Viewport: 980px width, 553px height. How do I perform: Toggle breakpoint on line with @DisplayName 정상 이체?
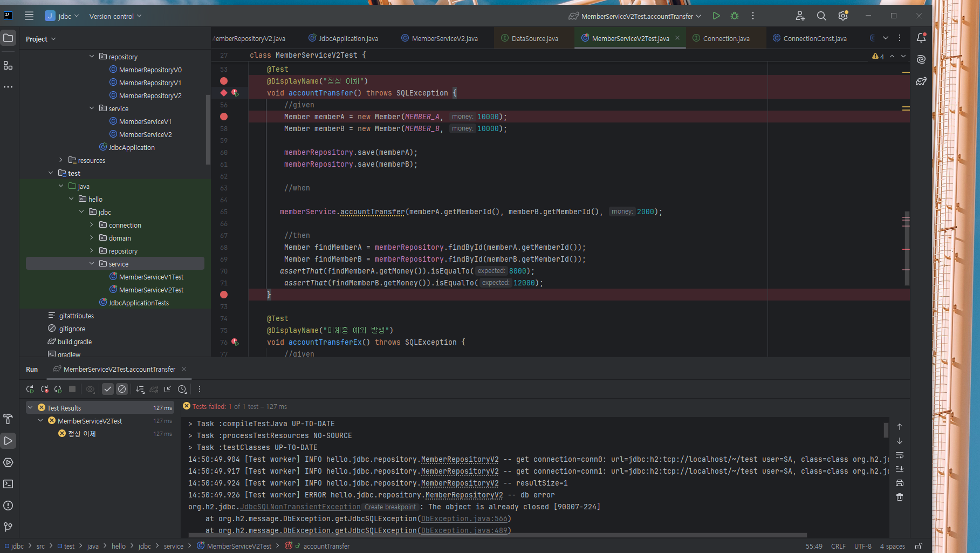pos(224,81)
